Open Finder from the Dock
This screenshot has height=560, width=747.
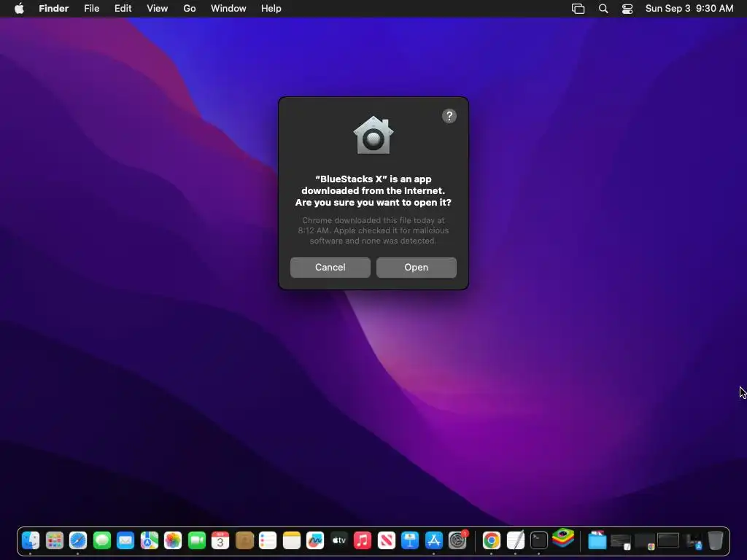(31, 540)
